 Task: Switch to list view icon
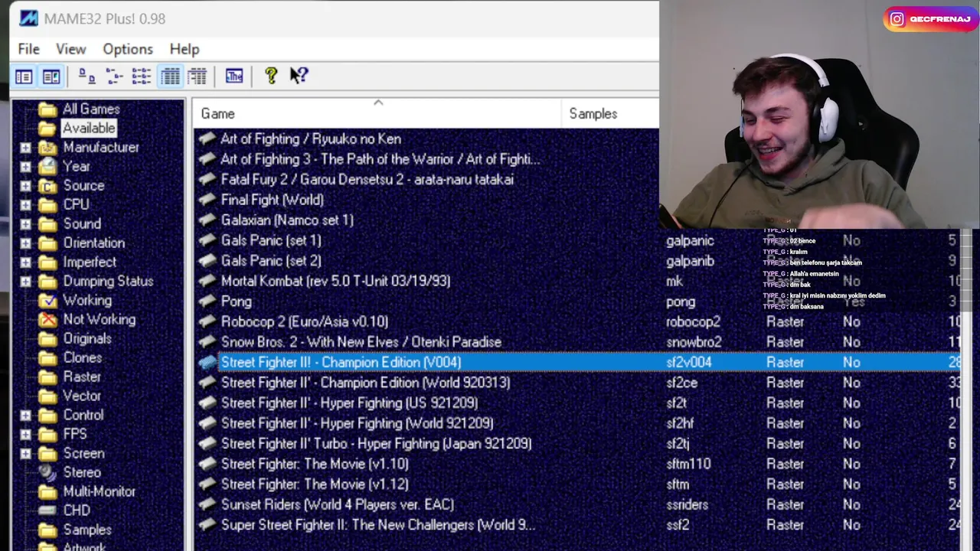coord(142,76)
